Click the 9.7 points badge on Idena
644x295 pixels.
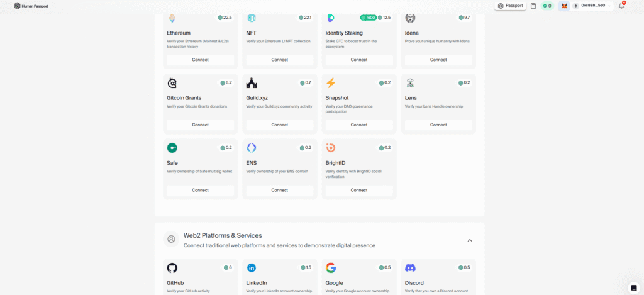(x=465, y=18)
